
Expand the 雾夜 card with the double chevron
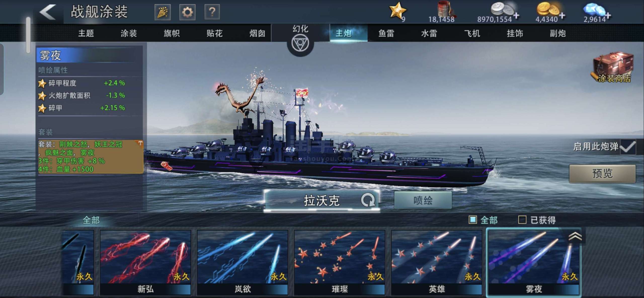[x=575, y=236]
